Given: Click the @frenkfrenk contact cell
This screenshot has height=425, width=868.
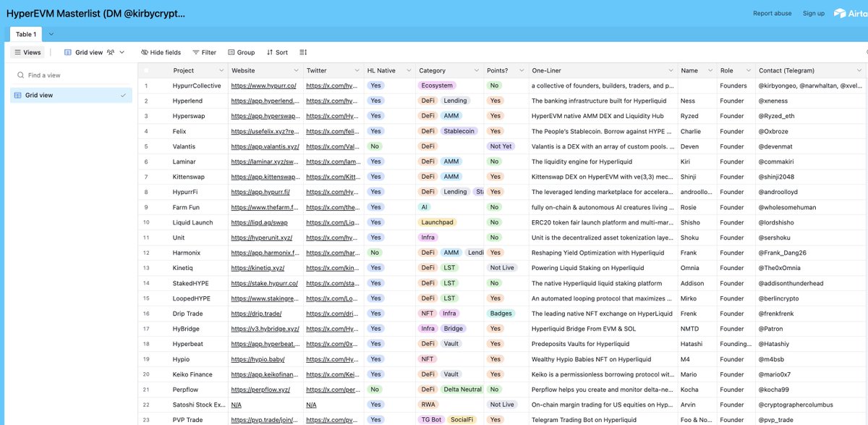Looking at the screenshot, I should coord(810,314).
